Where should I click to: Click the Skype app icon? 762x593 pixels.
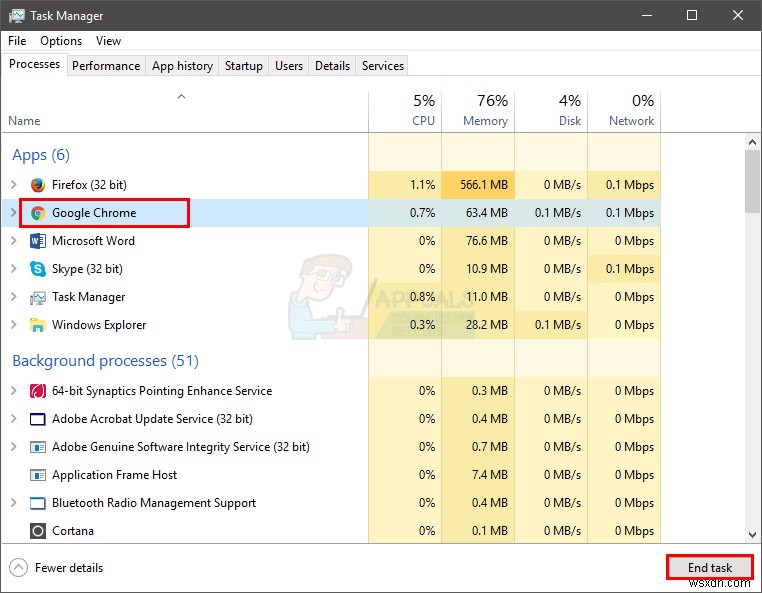(x=37, y=269)
